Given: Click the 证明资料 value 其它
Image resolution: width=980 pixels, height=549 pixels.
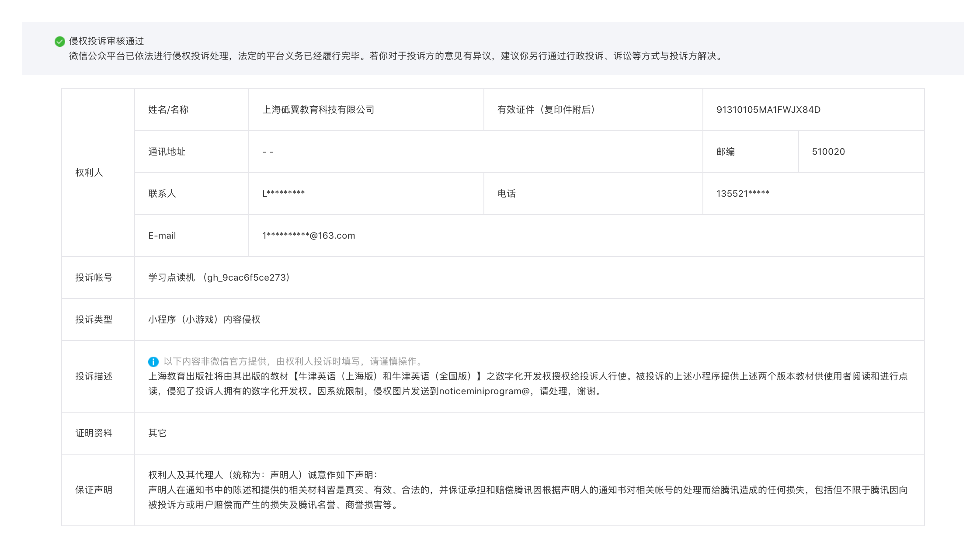Looking at the screenshot, I should coord(157,433).
